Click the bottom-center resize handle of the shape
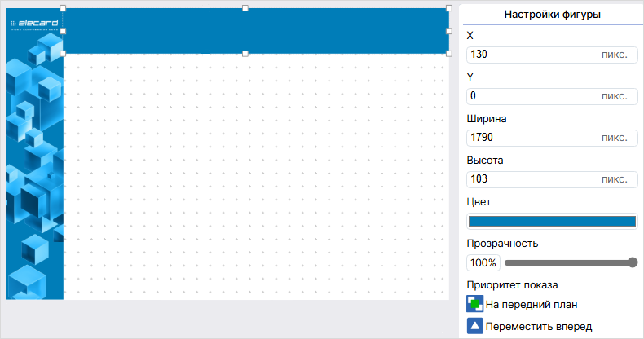The height and width of the screenshot is (339, 644). pos(245,53)
